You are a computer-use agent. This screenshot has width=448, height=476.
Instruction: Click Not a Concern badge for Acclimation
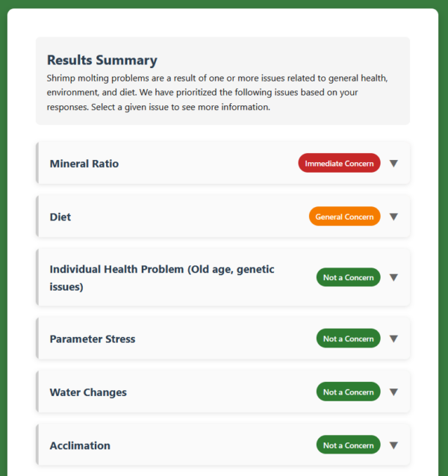point(348,445)
